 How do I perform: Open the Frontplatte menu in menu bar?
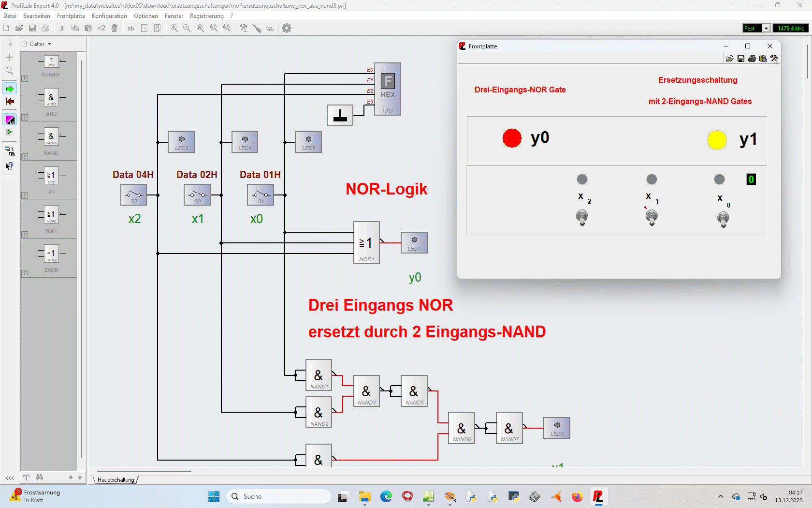click(x=71, y=16)
